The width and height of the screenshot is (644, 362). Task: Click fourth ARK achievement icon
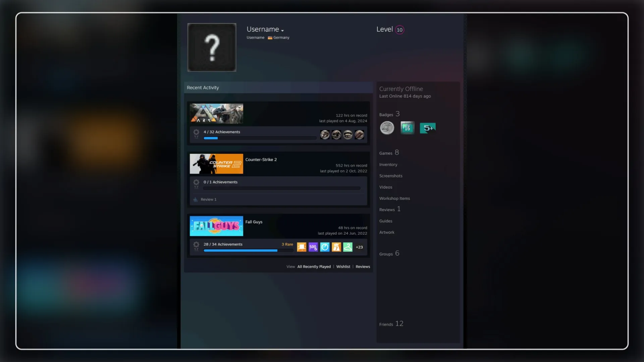(x=359, y=135)
